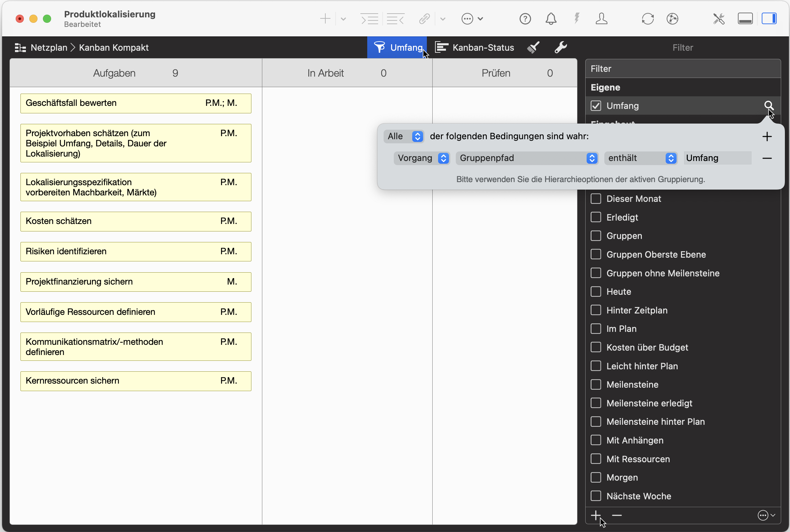790x532 pixels.
Task: Click the sync arrows icon
Action: [x=648, y=19]
